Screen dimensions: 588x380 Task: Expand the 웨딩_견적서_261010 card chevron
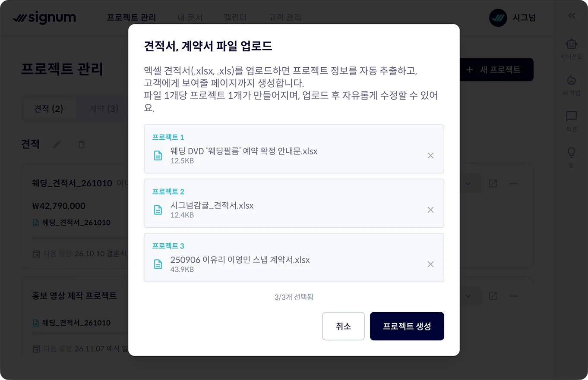[468, 183]
